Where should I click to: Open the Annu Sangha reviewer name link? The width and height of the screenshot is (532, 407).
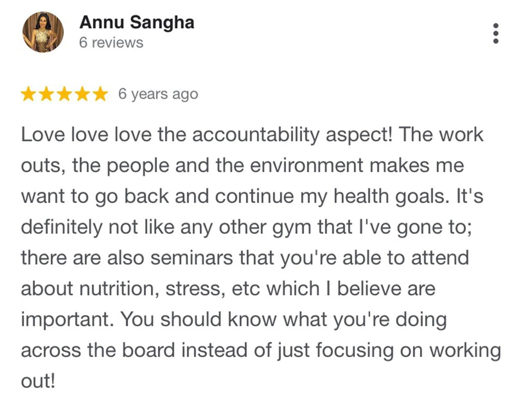(137, 22)
